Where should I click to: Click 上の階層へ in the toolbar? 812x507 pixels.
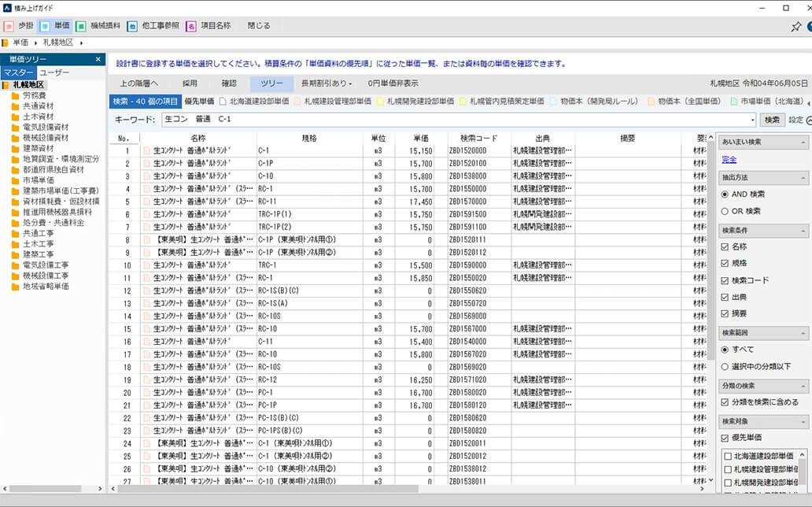[138, 83]
